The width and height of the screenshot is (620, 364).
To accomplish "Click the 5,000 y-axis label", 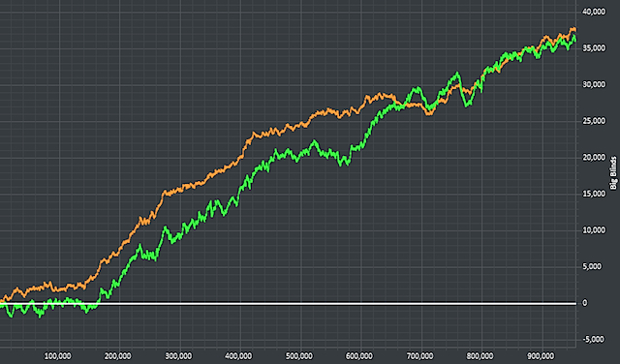I will 592,266.
